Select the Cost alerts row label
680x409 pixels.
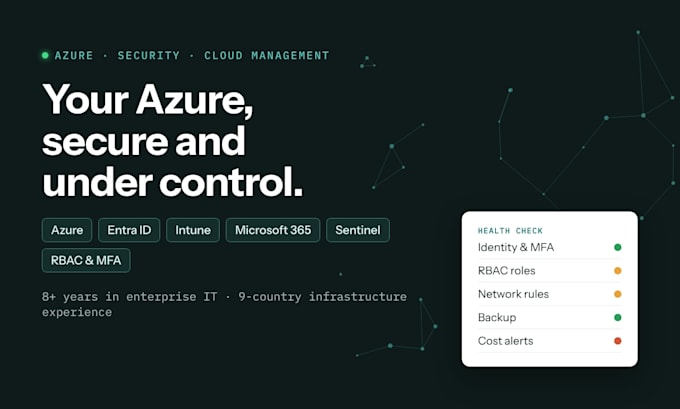pos(505,341)
